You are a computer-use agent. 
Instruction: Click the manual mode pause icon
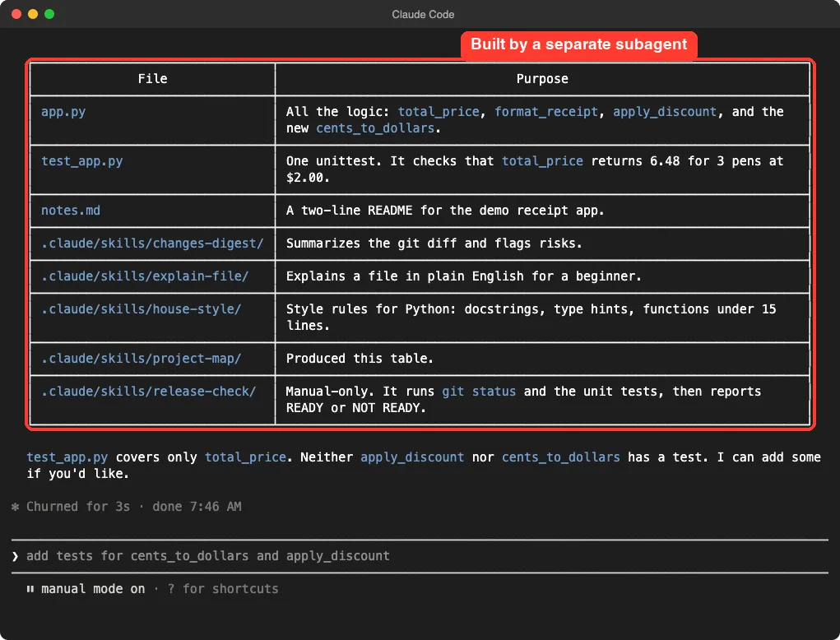(30, 588)
